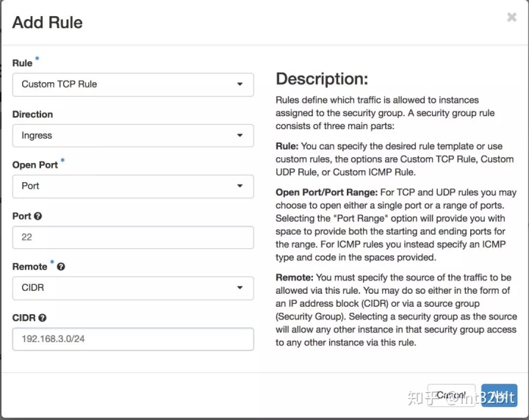Open the Remote field help question mark icon
Image resolution: width=529 pixels, height=420 pixels.
[61, 267]
